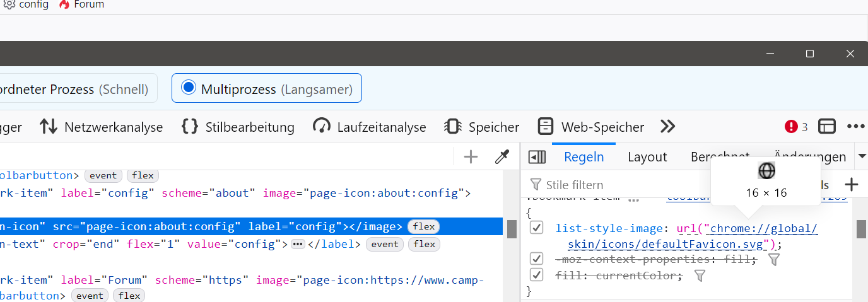Pick a color with the eyedropper tool
The width and height of the screenshot is (868, 302).
(502, 157)
